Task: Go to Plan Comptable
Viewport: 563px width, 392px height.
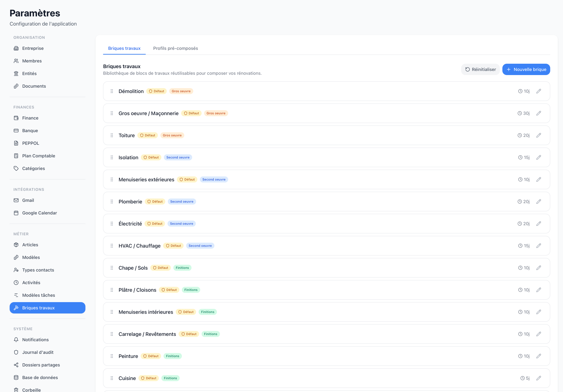Action: click(x=47, y=156)
